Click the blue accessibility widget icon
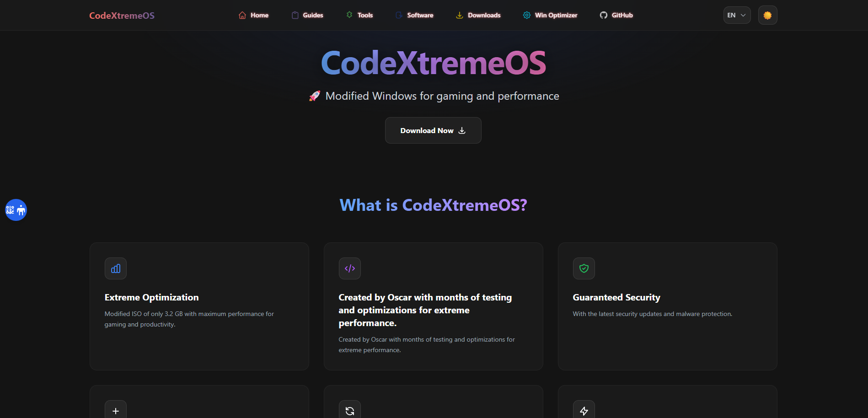The width and height of the screenshot is (868, 418). 16,210
